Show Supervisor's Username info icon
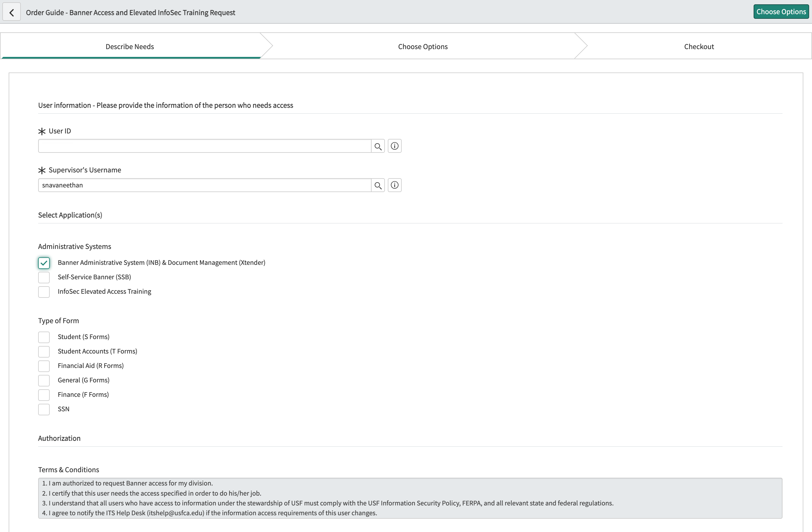812x532 pixels. click(x=394, y=185)
